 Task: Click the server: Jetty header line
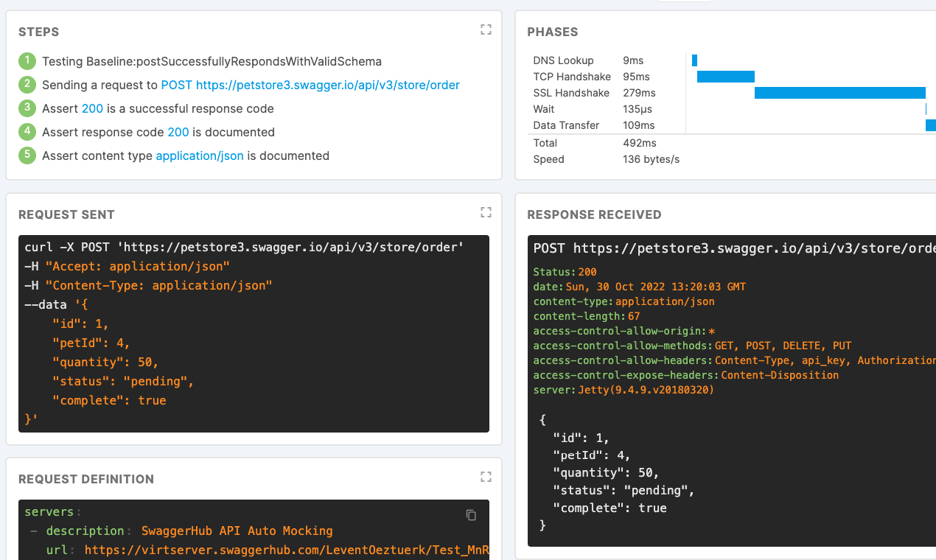[624, 390]
